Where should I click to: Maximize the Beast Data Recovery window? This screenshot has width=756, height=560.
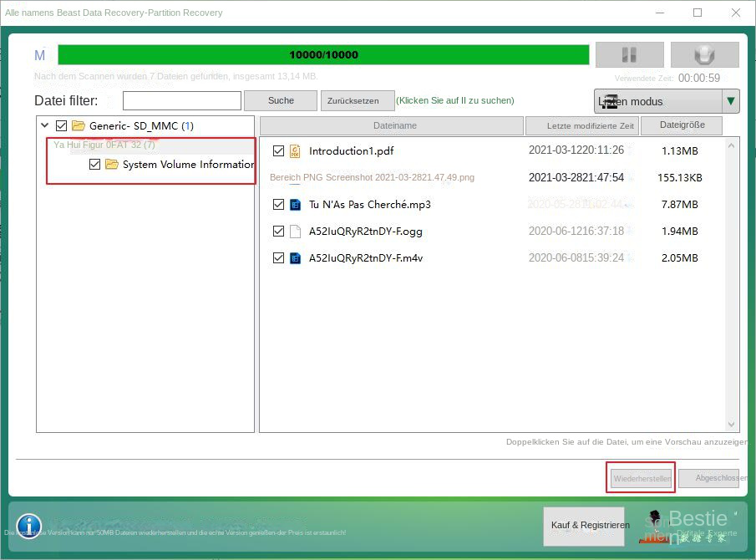click(698, 13)
